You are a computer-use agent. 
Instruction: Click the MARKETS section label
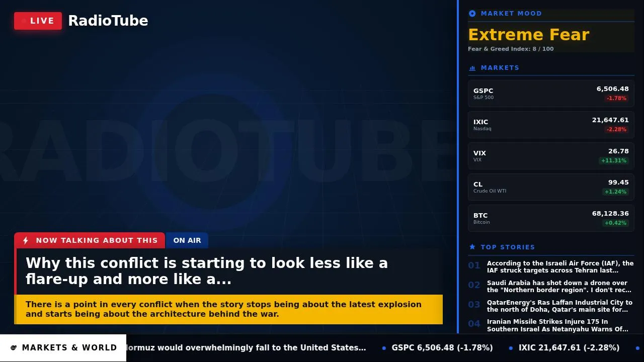click(500, 68)
